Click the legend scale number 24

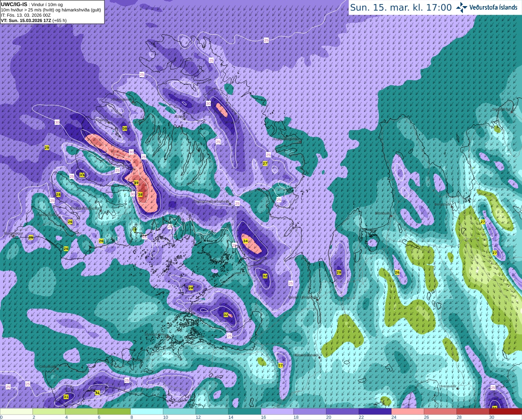(394, 417)
